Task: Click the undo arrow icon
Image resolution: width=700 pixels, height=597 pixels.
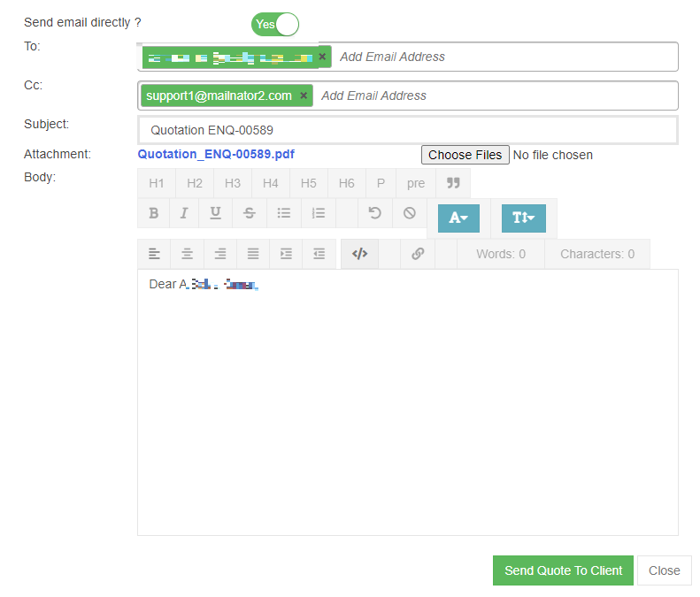Action: point(375,213)
